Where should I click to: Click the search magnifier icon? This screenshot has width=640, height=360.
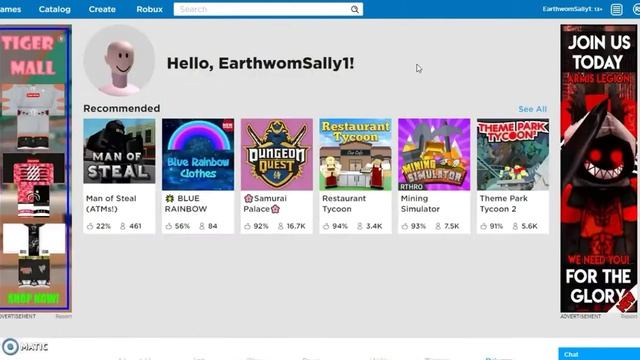pos(355,9)
